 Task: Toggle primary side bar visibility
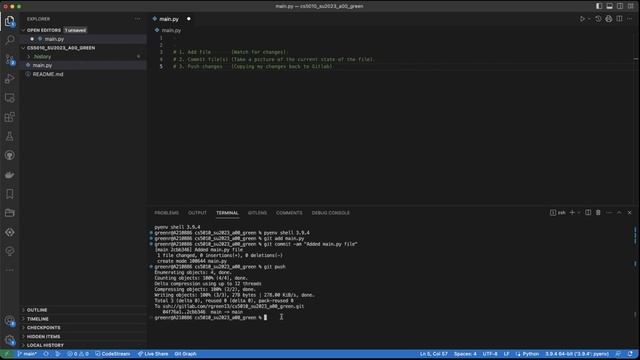click(599, 6)
